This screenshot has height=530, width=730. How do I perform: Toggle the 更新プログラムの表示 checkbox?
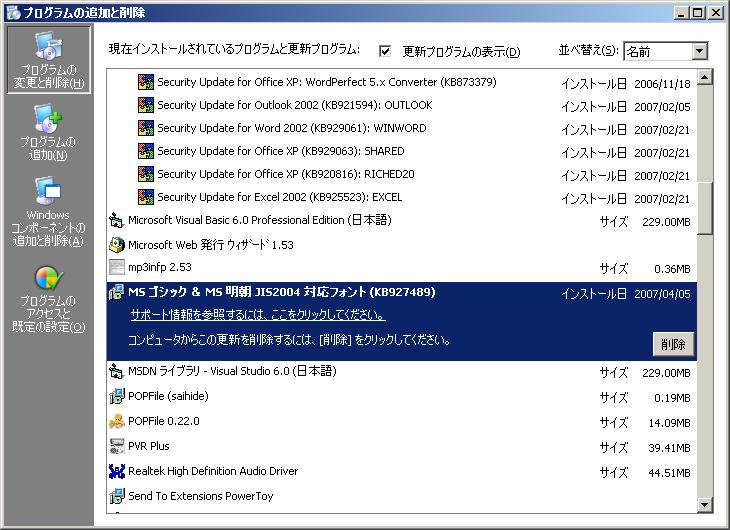385,51
